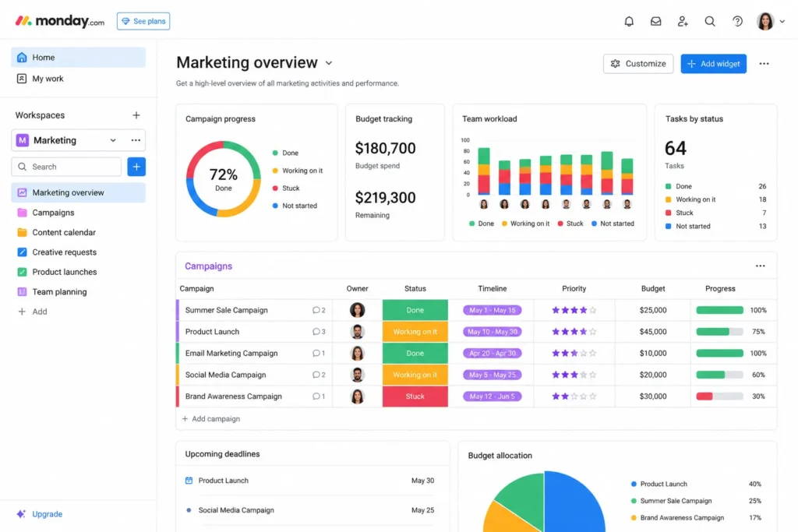The height and width of the screenshot is (532, 798).
Task: Click Product Launch 75% progress bar
Action: (719, 332)
